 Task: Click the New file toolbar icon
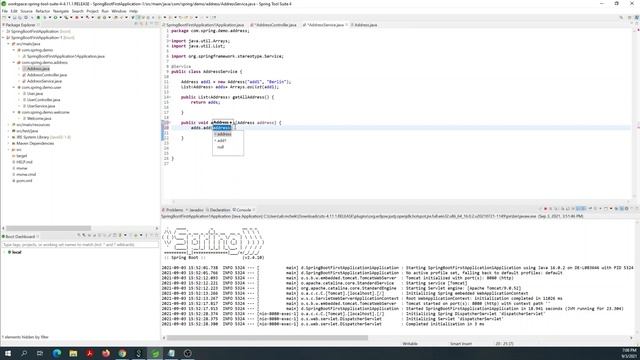[x=4, y=18]
